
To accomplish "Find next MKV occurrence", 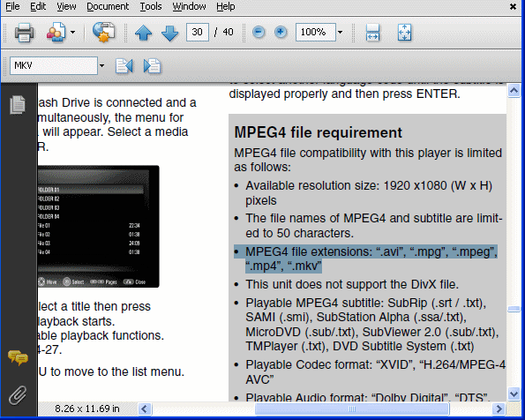I will [x=153, y=65].
